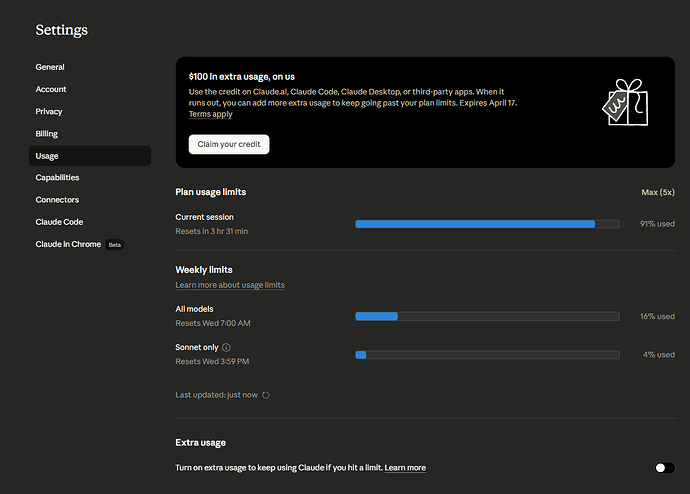Click Learn more link under Extra usage

[405, 468]
